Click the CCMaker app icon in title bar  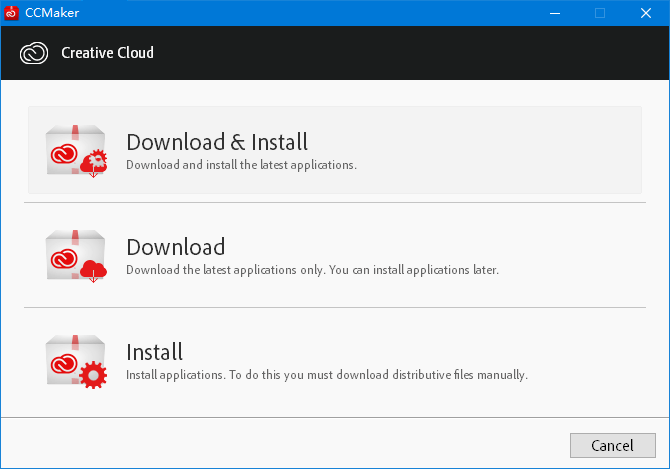(x=11, y=13)
